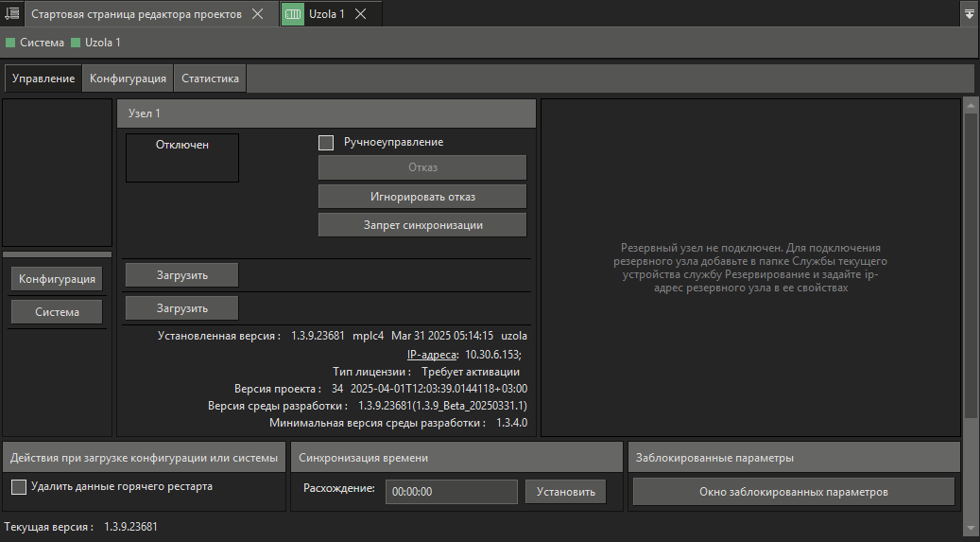Click the IP-адреса link
Screen dimensions: 980x542
[x=432, y=355]
